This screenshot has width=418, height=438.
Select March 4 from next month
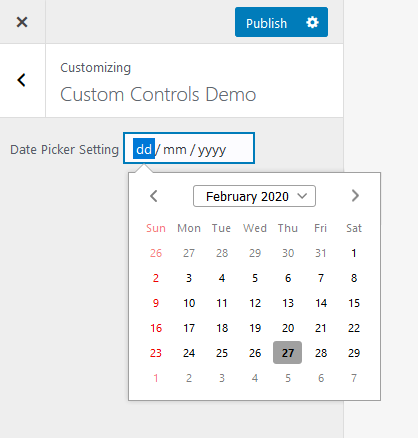(x=255, y=378)
